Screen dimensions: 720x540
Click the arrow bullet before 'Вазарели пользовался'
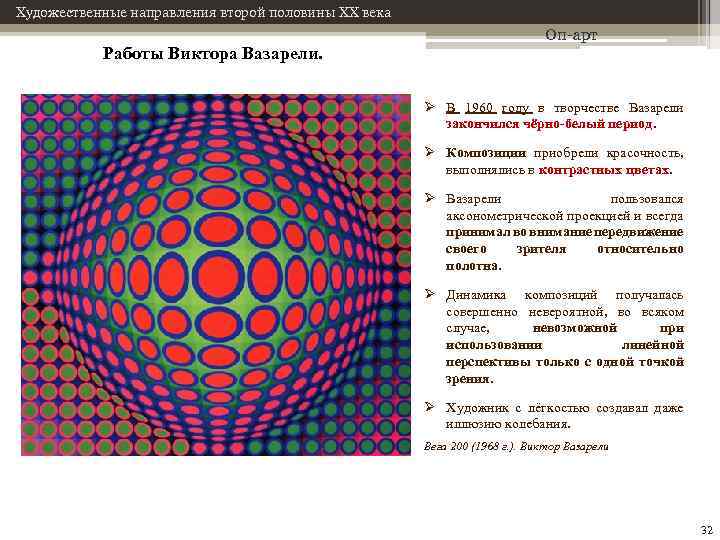429,198
